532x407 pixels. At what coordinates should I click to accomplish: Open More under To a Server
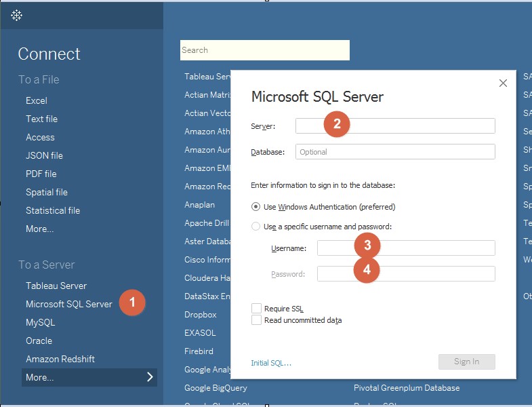tap(89, 377)
